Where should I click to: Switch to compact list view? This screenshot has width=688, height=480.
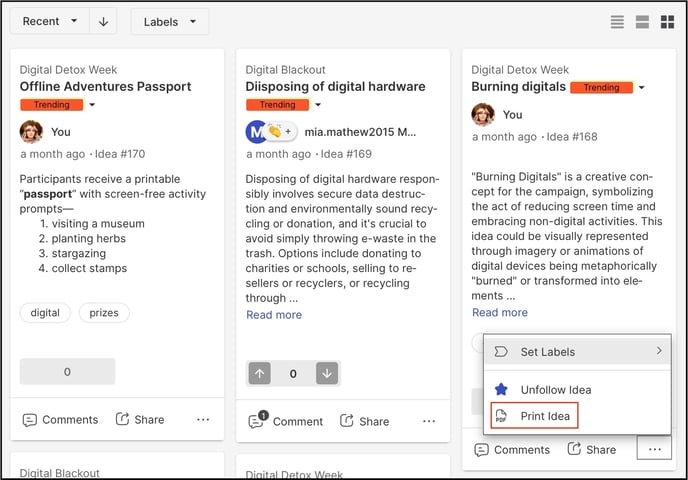pyautogui.click(x=617, y=22)
